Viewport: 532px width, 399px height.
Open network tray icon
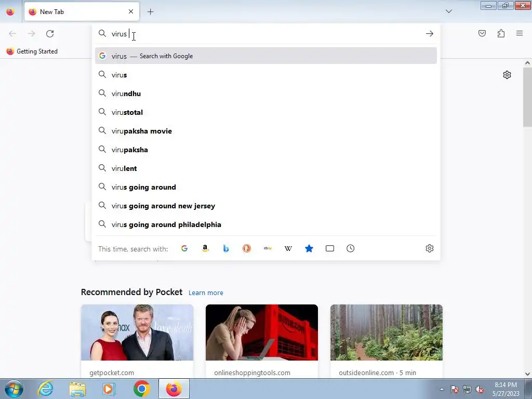pos(467,390)
